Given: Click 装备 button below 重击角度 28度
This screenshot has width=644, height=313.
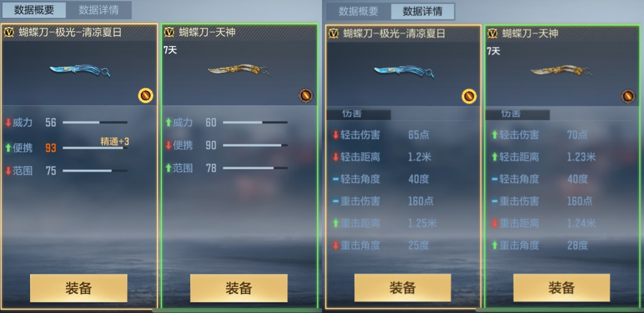Looking at the screenshot, I should pos(561,288).
